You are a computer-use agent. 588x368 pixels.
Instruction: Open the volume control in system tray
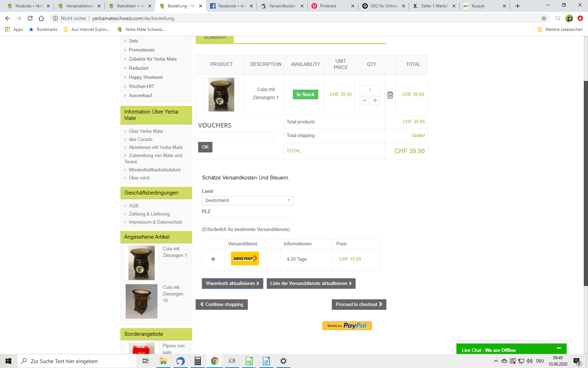tap(530, 361)
